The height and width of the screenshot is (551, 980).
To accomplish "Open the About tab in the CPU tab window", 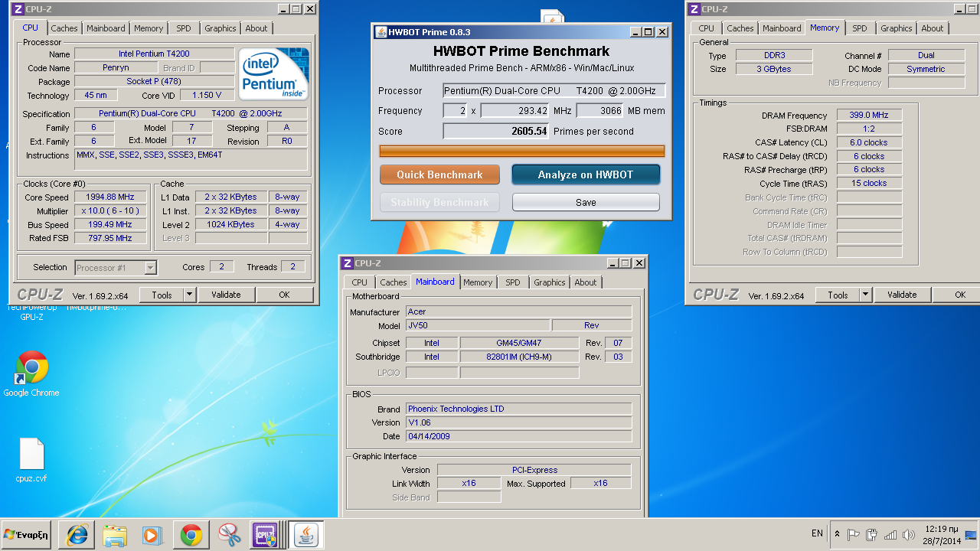I will click(x=256, y=28).
